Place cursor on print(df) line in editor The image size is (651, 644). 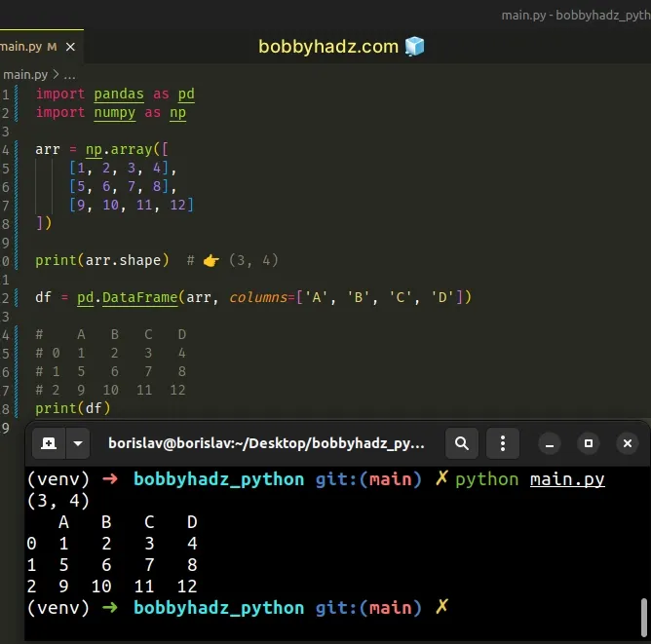[73, 408]
